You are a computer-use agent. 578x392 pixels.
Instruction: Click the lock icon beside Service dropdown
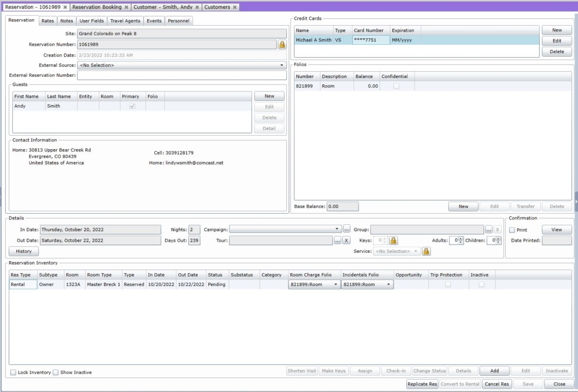click(426, 251)
